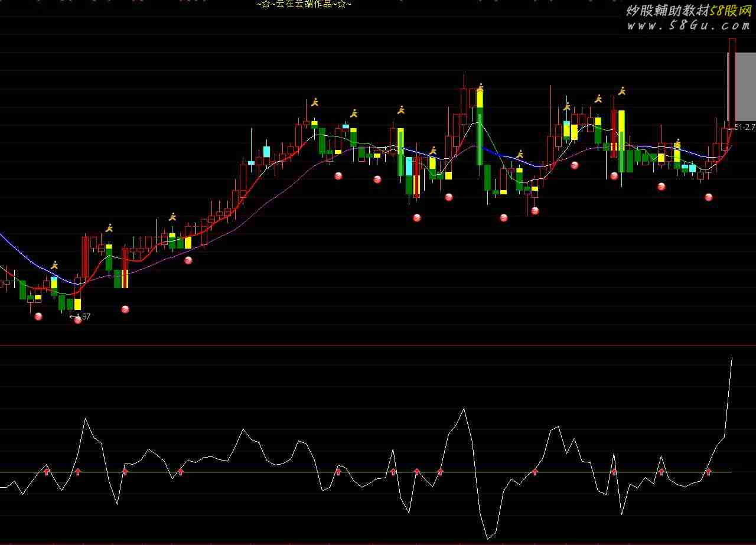The image size is (756, 545).
Task: Click the red ball beside the 4.97 label
Action: tap(77, 320)
